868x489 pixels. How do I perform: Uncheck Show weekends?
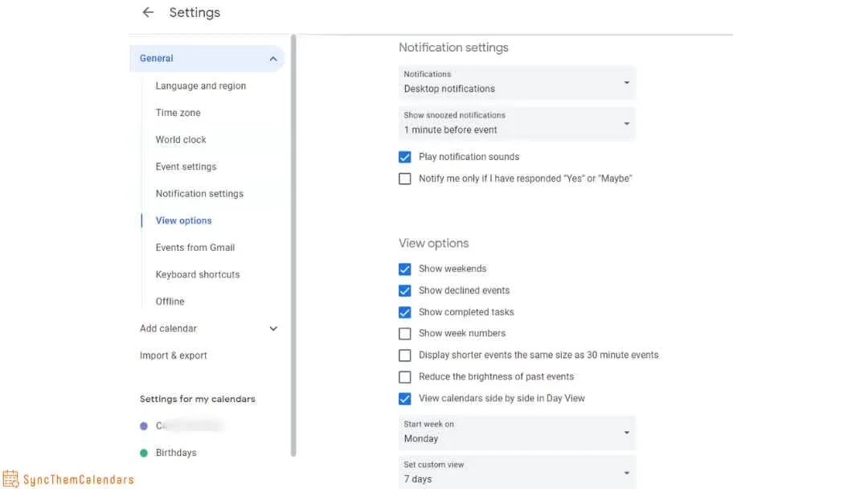pos(404,269)
